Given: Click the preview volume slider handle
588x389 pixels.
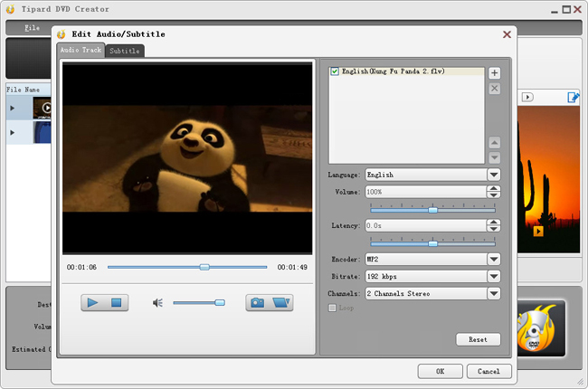Looking at the screenshot, I should 220,303.
